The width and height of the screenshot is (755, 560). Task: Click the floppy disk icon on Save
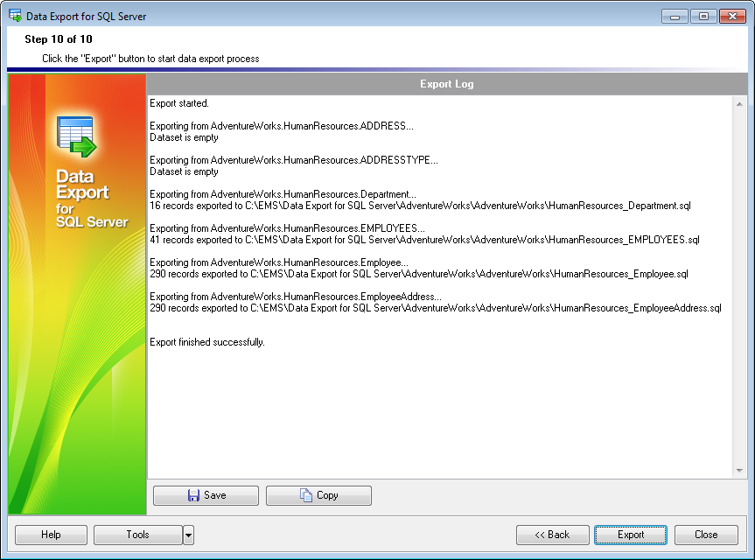click(x=193, y=495)
